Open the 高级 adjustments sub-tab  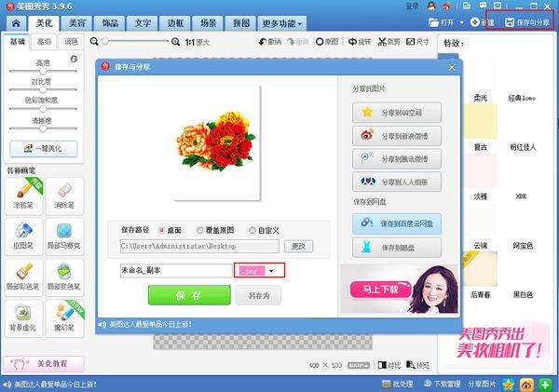pyautogui.click(x=44, y=42)
